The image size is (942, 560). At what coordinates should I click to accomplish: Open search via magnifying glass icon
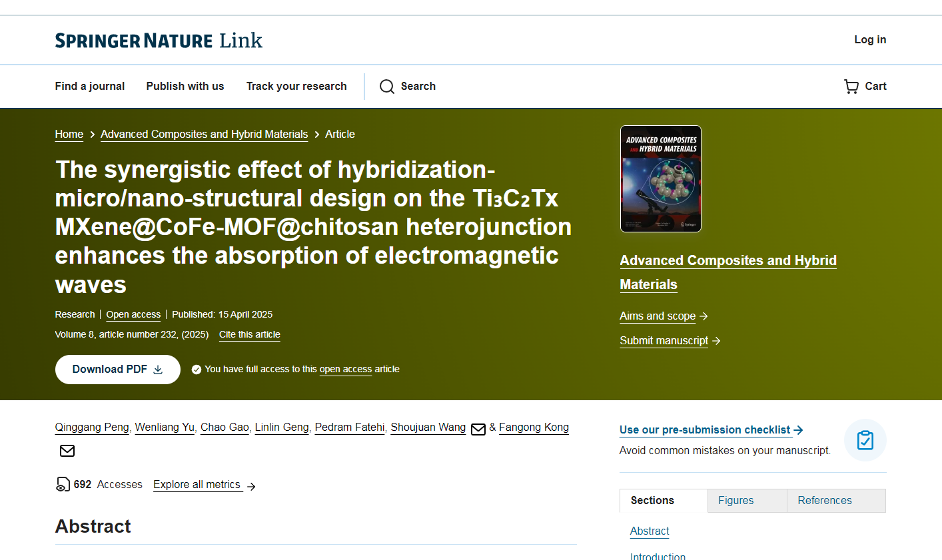point(387,87)
